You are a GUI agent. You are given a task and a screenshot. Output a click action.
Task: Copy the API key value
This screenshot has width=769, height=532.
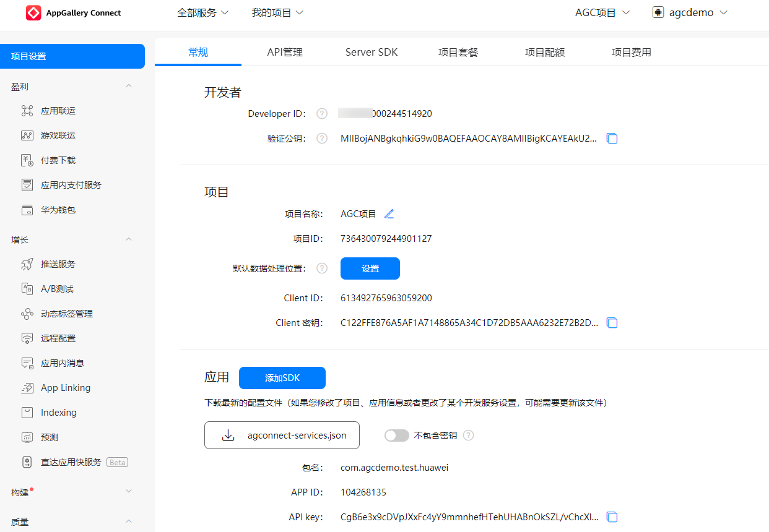(612, 517)
